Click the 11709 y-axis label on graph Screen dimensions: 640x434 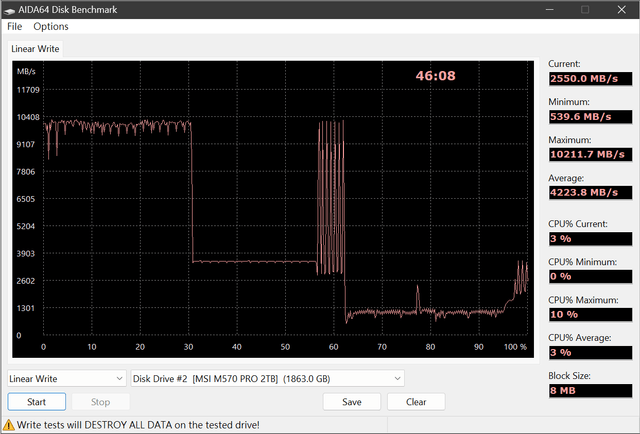pyautogui.click(x=28, y=90)
